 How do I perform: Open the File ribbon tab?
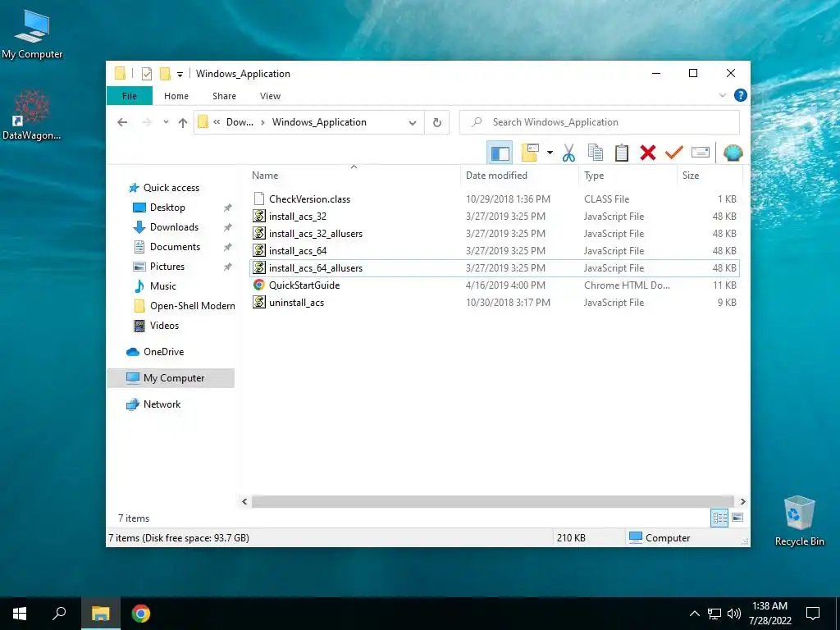tap(130, 96)
